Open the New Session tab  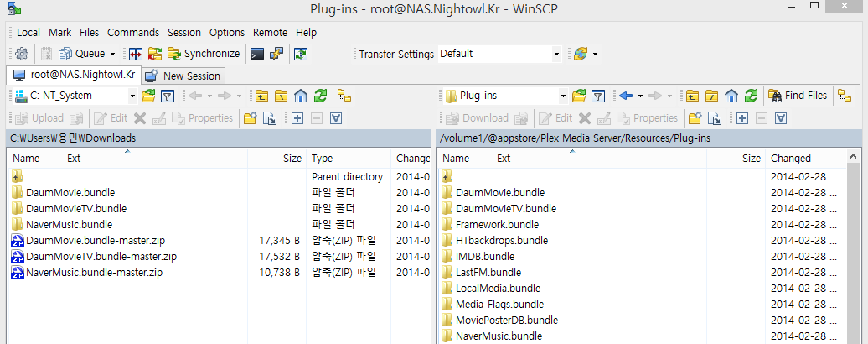click(183, 76)
